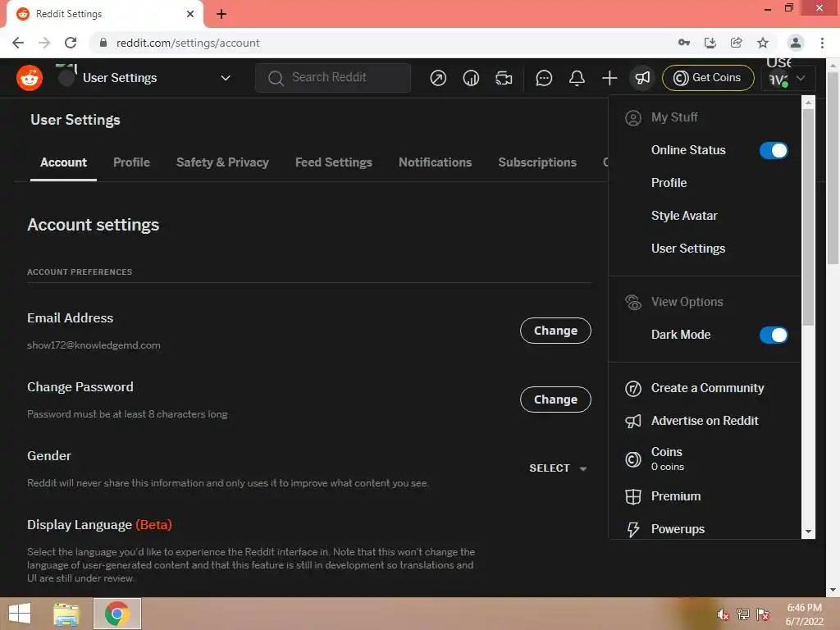Click the Premium shield icon
The image size is (840, 630).
[x=633, y=496]
